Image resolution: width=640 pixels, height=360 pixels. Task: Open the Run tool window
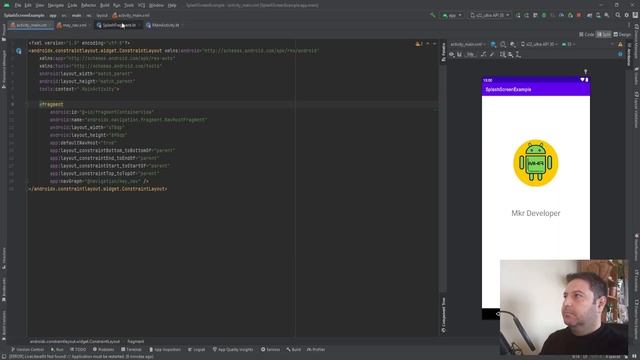click(x=57, y=349)
